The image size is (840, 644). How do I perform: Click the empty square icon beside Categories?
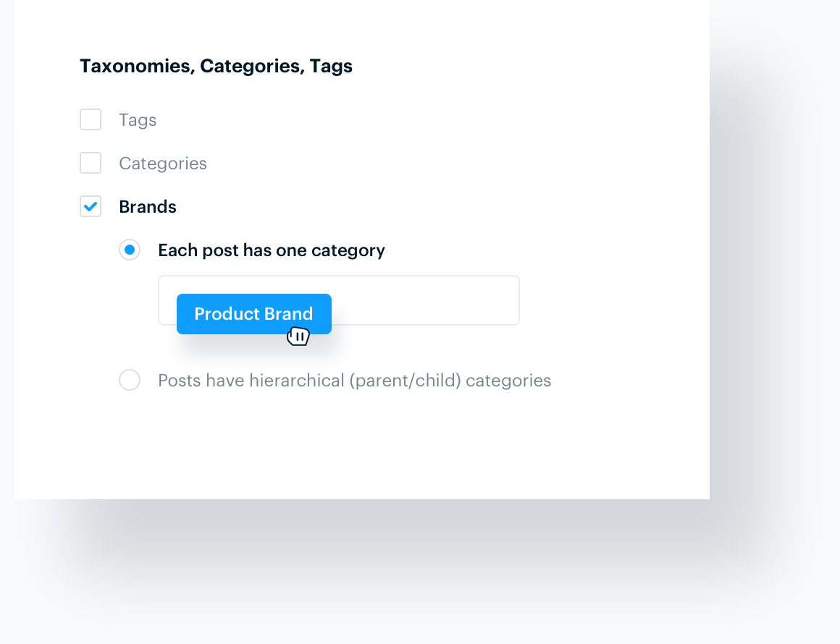90,163
